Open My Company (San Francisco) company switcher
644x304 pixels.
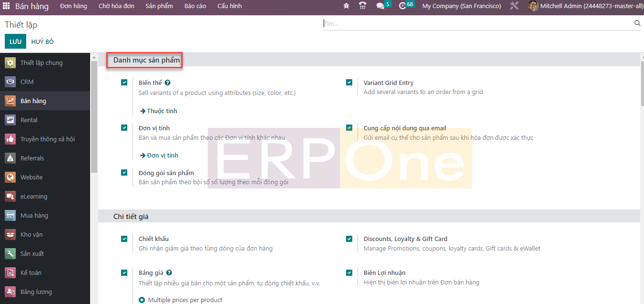pos(461,6)
